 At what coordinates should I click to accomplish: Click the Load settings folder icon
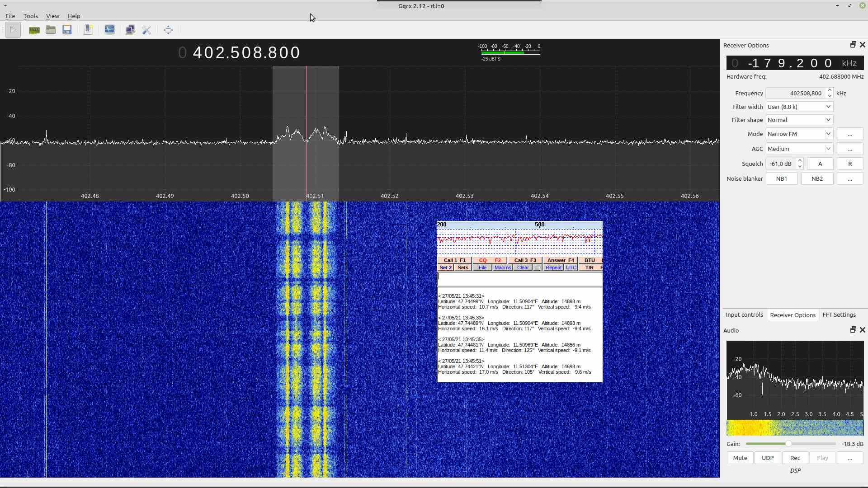51,30
